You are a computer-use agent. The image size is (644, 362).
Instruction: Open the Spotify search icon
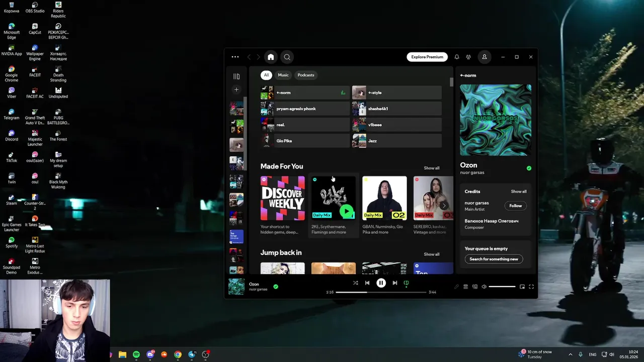(287, 57)
